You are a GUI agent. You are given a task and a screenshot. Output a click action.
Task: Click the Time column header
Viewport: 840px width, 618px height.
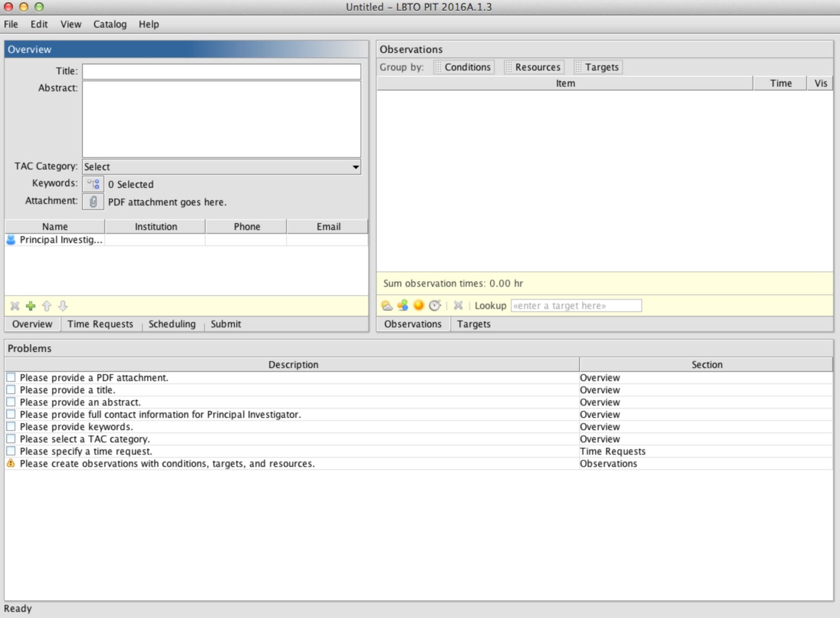[x=781, y=83]
